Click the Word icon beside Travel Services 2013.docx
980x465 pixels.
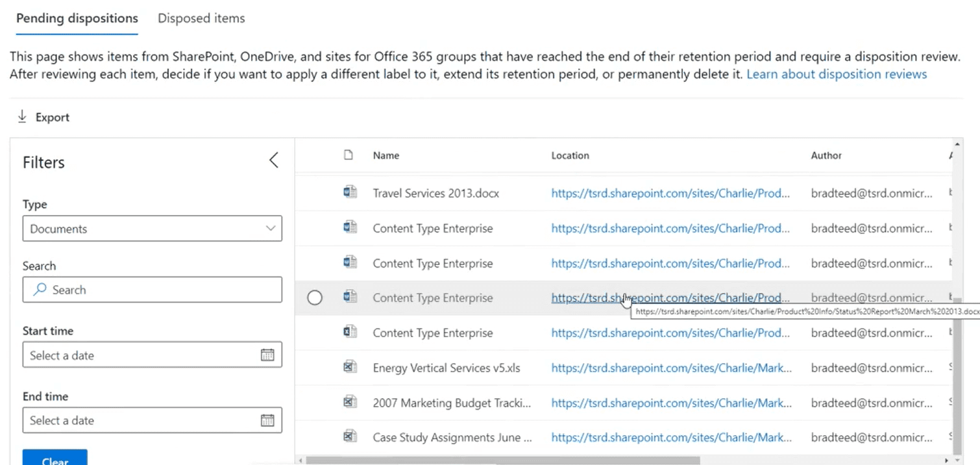(350, 192)
